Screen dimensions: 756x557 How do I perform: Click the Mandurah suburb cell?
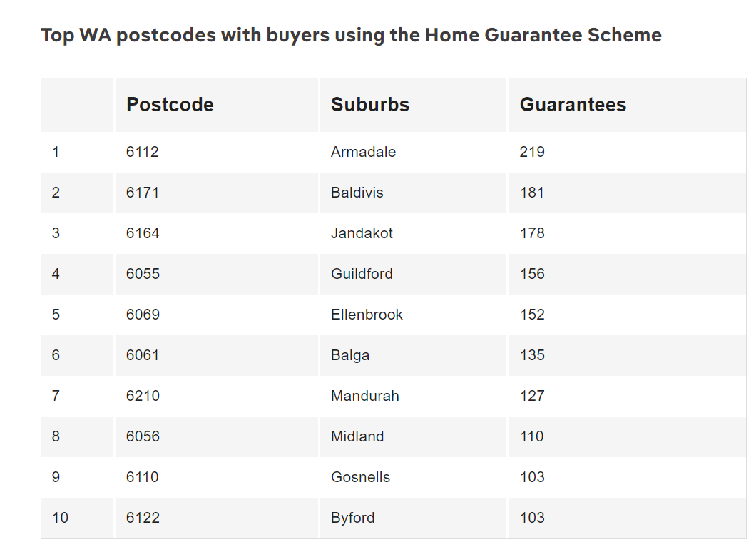pos(364,396)
